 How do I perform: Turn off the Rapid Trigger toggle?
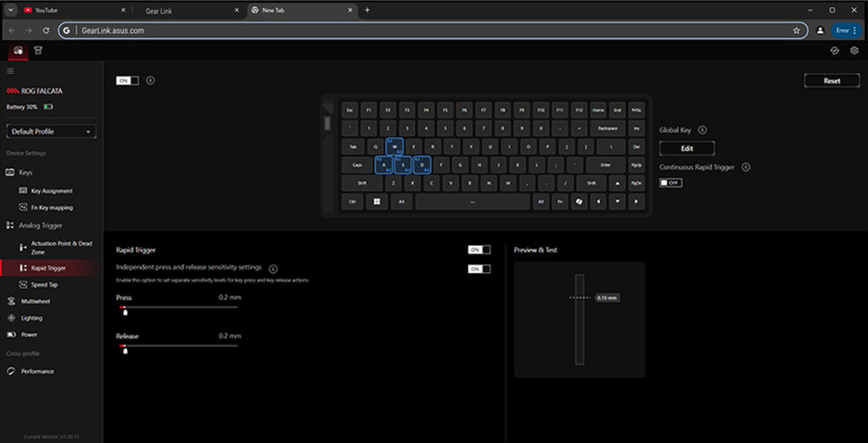pos(479,249)
